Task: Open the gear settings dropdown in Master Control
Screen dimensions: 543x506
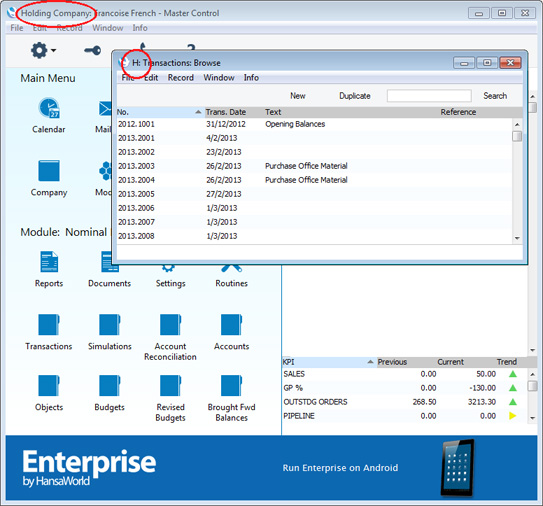Action: (x=43, y=51)
